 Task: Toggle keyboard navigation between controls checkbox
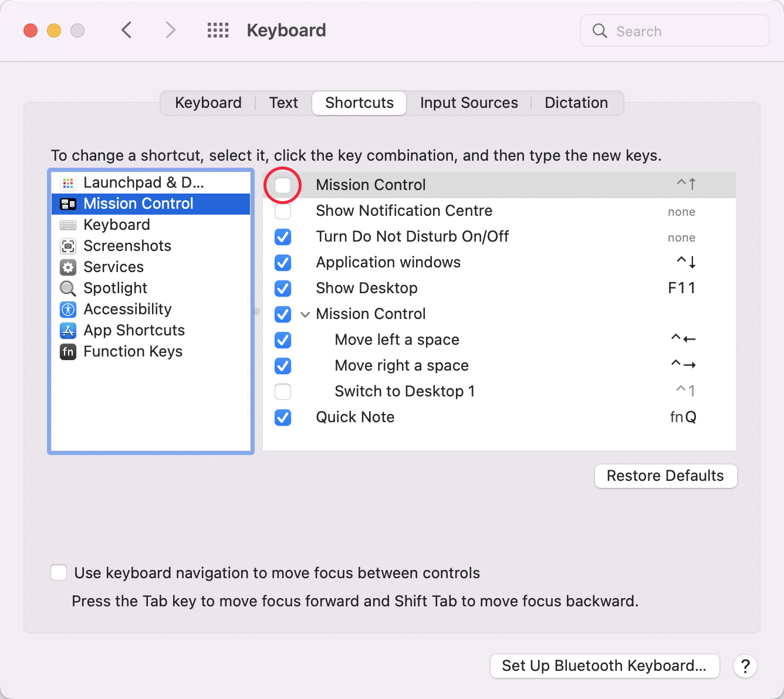pos(59,573)
